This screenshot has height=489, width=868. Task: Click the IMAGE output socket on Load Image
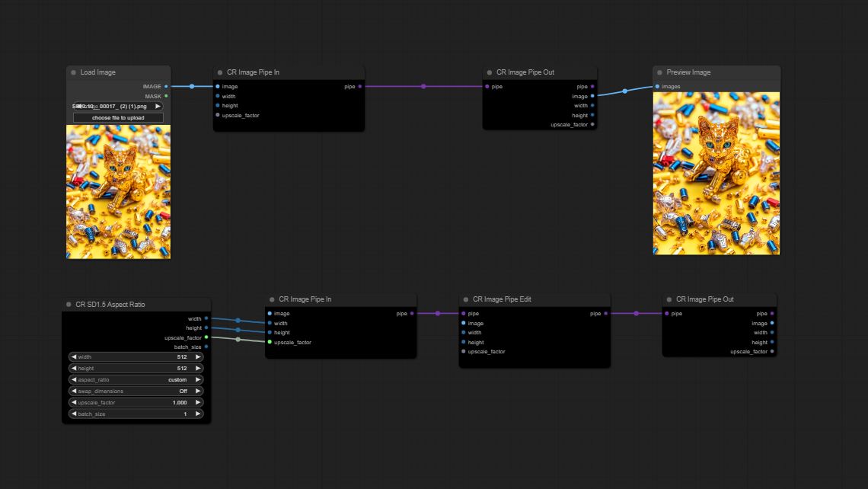(x=166, y=86)
